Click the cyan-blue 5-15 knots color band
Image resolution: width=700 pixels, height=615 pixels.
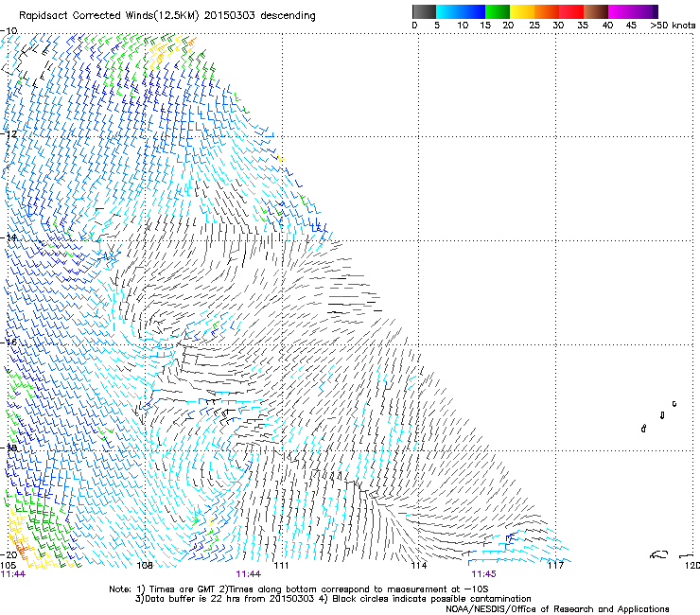pos(461,11)
